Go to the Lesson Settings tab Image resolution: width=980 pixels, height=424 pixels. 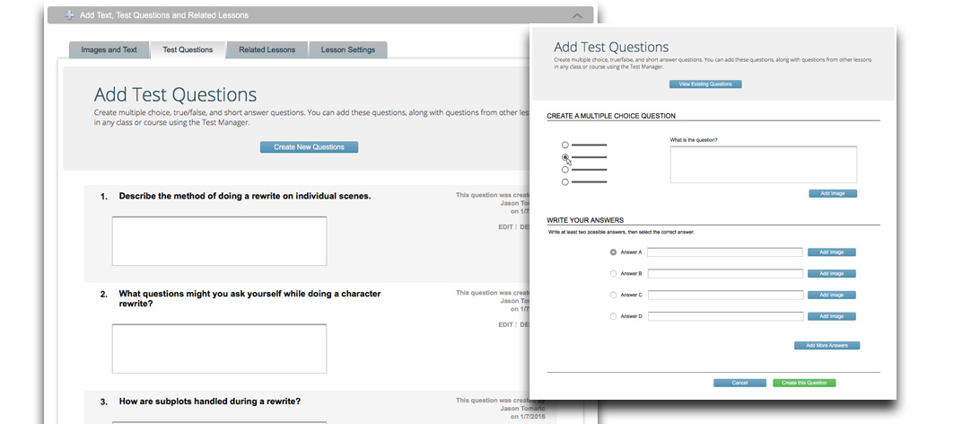[x=348, y=50]
